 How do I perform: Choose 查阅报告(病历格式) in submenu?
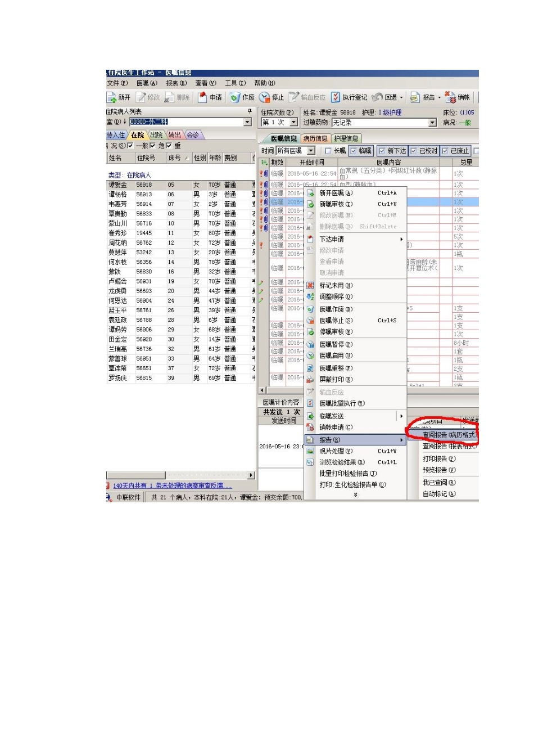(x=449, y=435)
